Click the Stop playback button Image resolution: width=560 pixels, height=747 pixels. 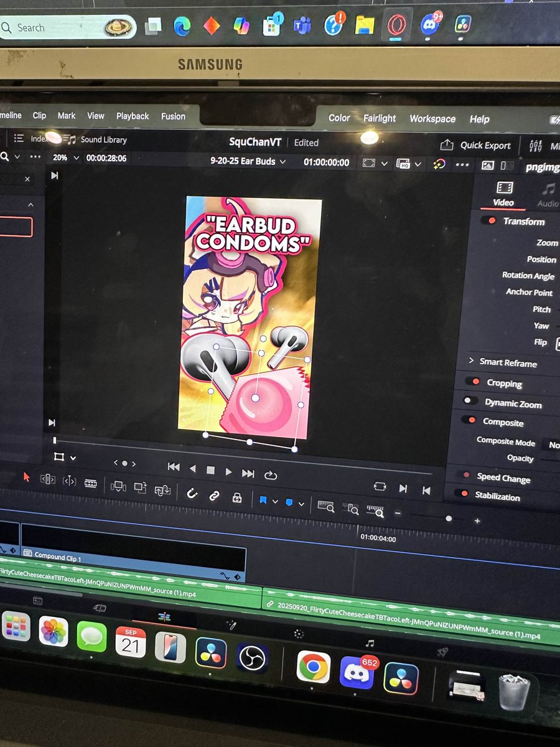coord(210,471)
